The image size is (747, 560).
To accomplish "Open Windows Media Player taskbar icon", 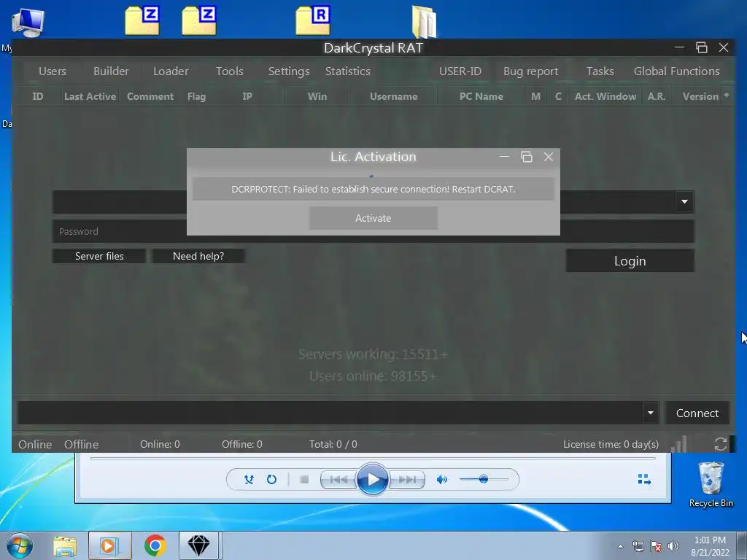I will click(x=109, y=545).
